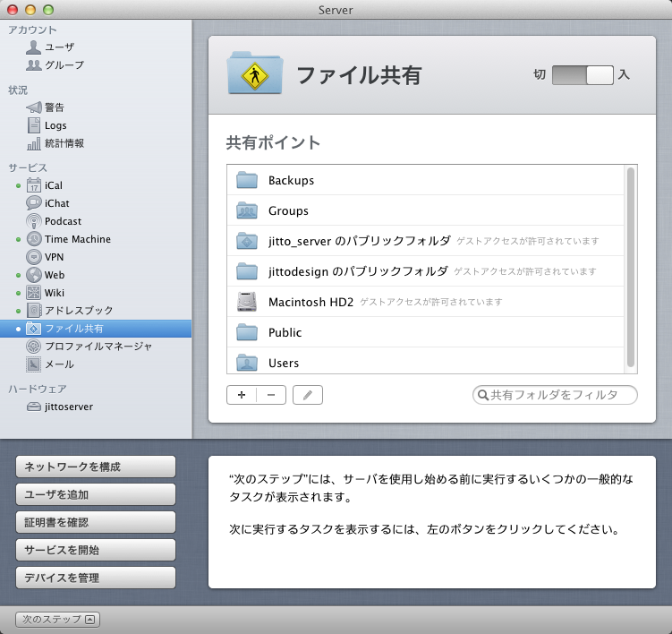Click the 証明書を確認 button

pyautogui.click(x=96, y=522)
